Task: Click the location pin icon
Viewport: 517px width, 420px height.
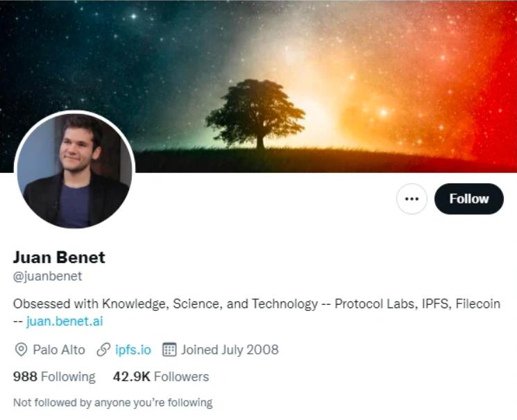Action: [x=21, y=349]
